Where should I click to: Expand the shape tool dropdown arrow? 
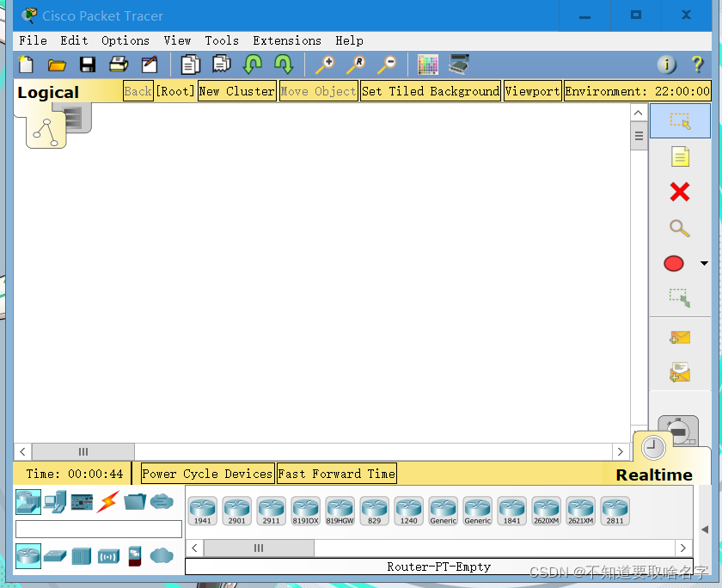coord(704,263)
